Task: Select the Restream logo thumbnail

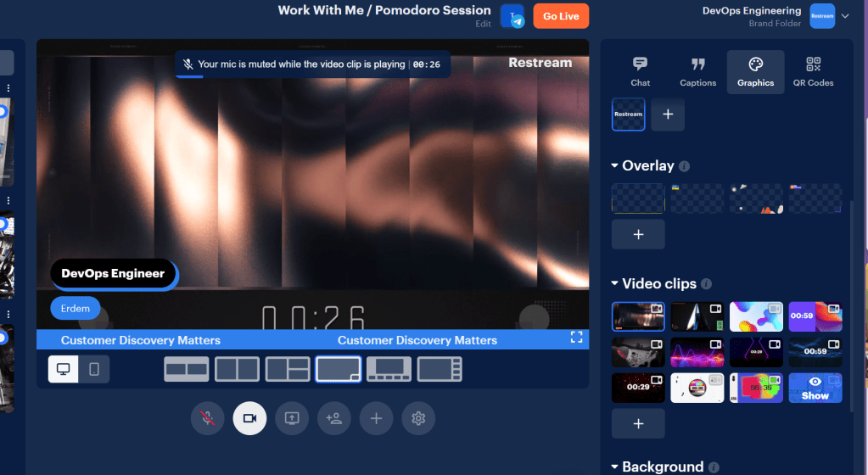Action: pos(629,115)
